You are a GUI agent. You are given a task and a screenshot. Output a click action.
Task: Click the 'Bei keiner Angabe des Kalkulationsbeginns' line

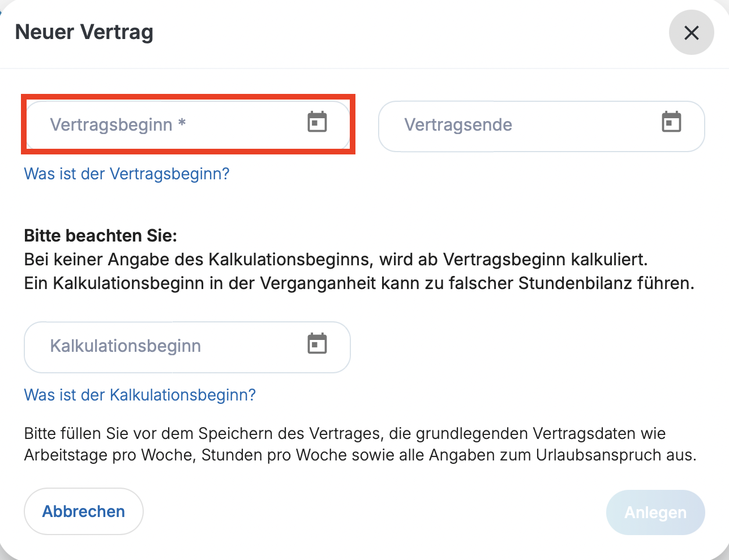click(x=336, y=260)
